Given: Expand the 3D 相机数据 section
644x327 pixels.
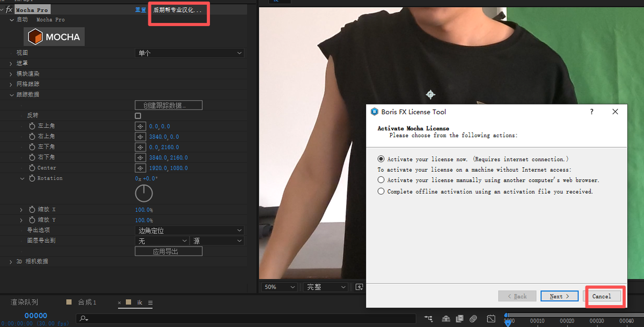Looking at the screenshot, I should (11, 262).
